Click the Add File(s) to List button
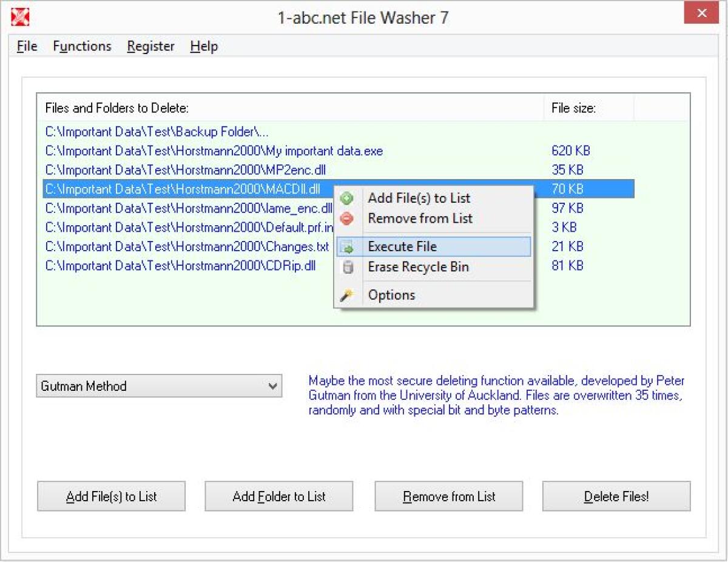The image size is (728, 562). [x=111, y=496]
